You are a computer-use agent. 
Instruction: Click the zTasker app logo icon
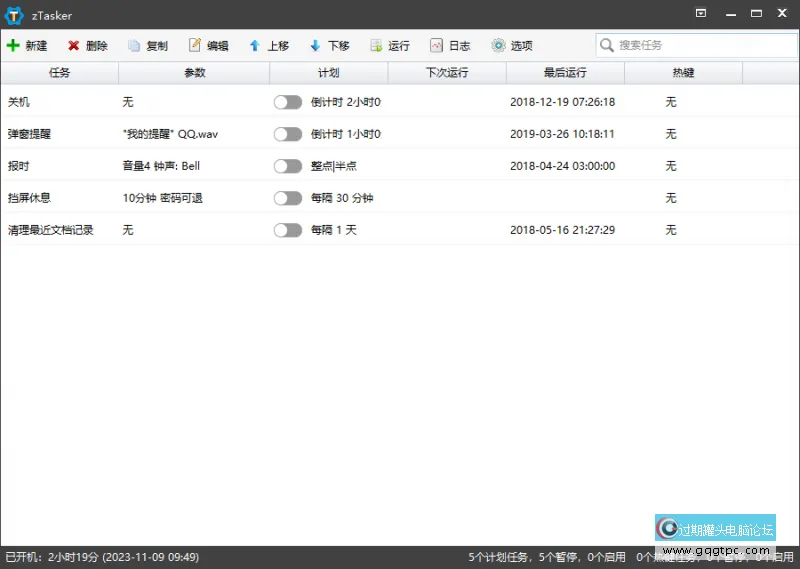point(14,15)
